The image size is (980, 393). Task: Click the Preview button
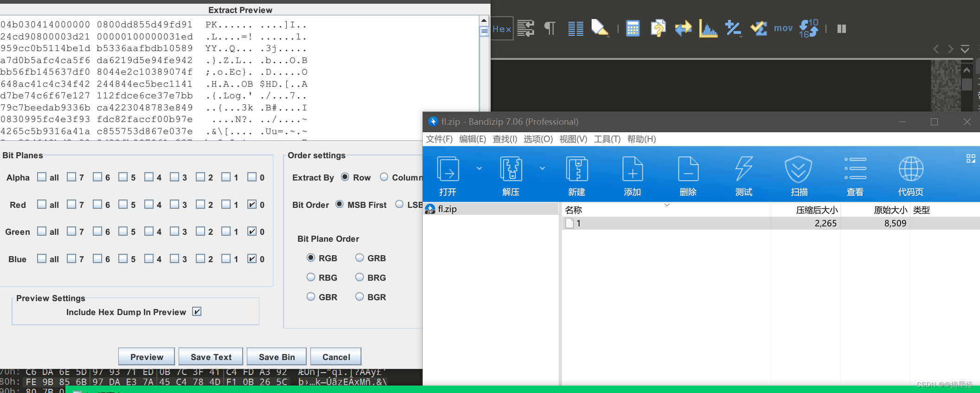coord(147,357)
